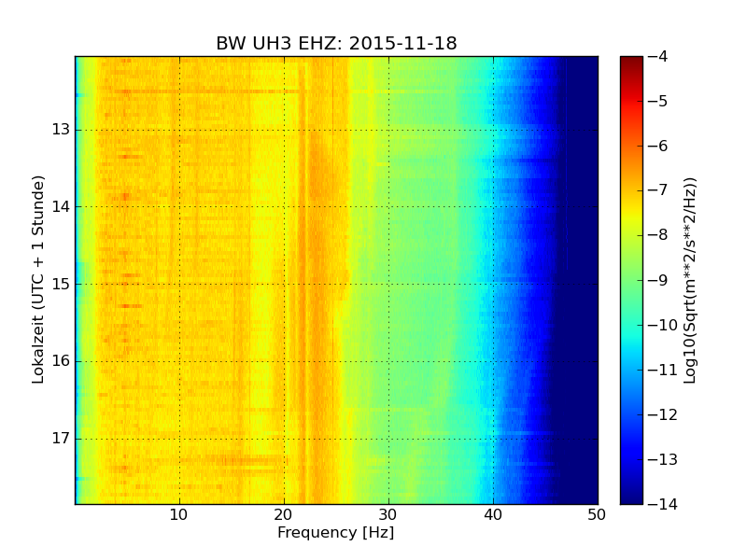Image resolution: width=747 pixels, height=560 pixels.
Task: Click the −10 colorbar tick label
Action: pyautogui.click(x=663, y=325)
